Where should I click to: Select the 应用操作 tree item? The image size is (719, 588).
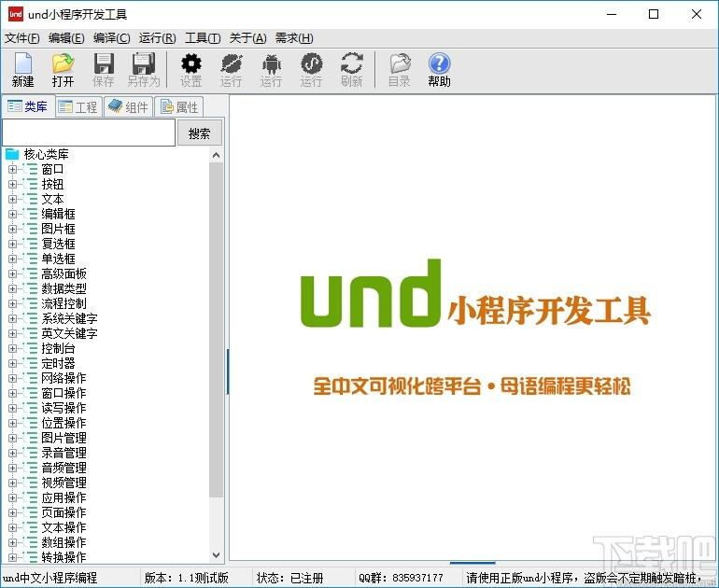click(x=63, y=497)
